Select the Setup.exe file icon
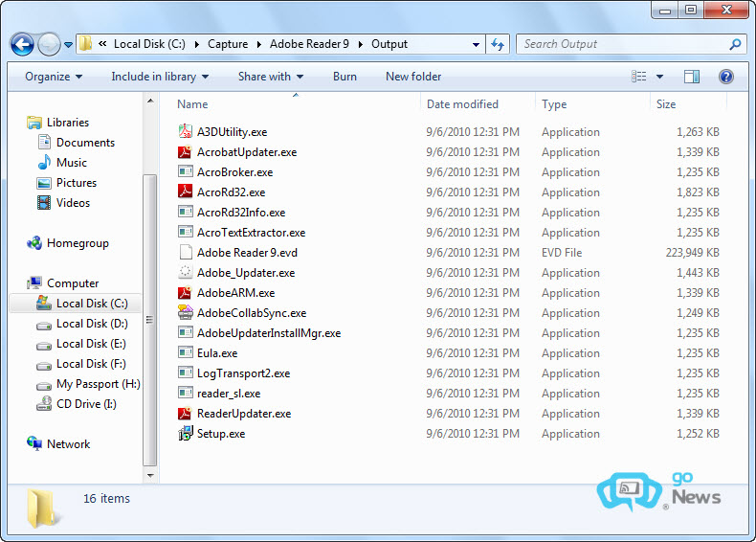 pos(185,434)
